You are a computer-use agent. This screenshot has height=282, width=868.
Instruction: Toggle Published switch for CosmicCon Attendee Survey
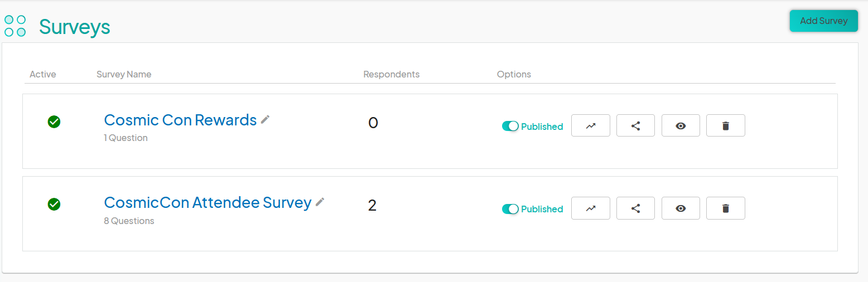coord(510,209)
